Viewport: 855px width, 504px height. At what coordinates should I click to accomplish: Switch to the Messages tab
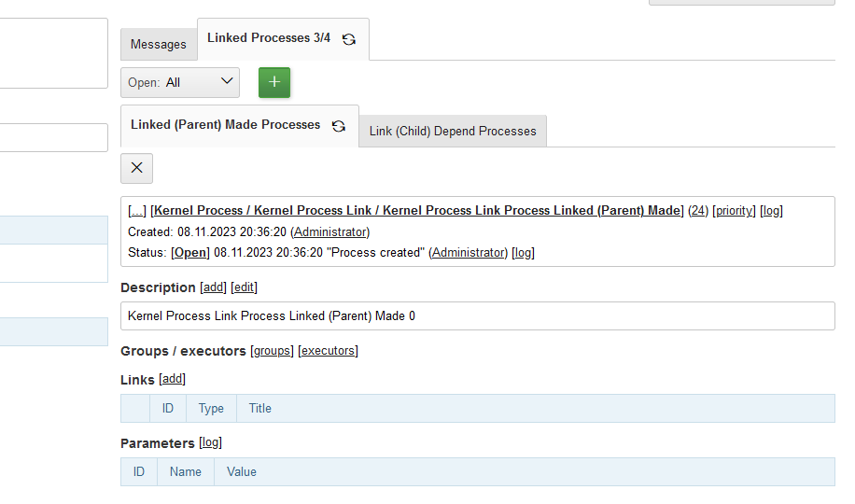coord(158,44)
